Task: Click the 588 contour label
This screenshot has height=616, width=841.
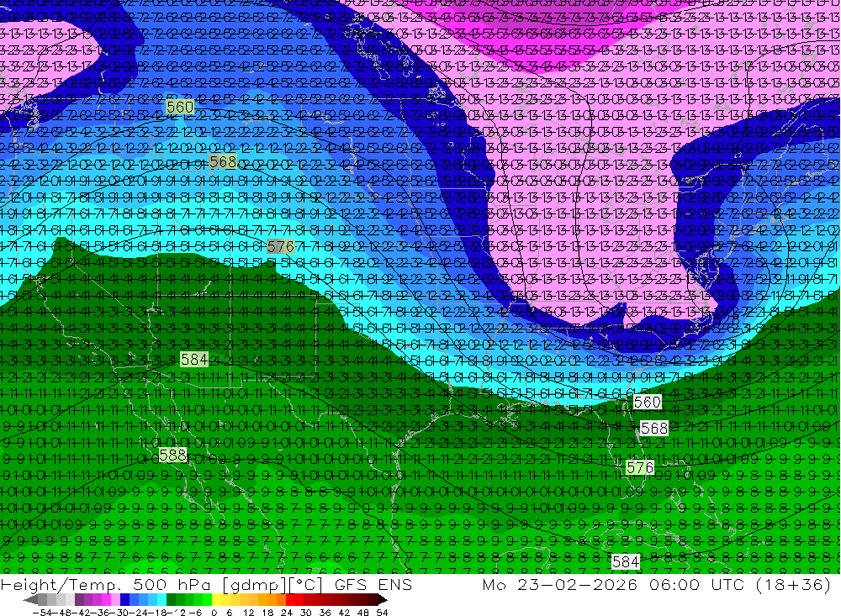Action: [172, 455]
